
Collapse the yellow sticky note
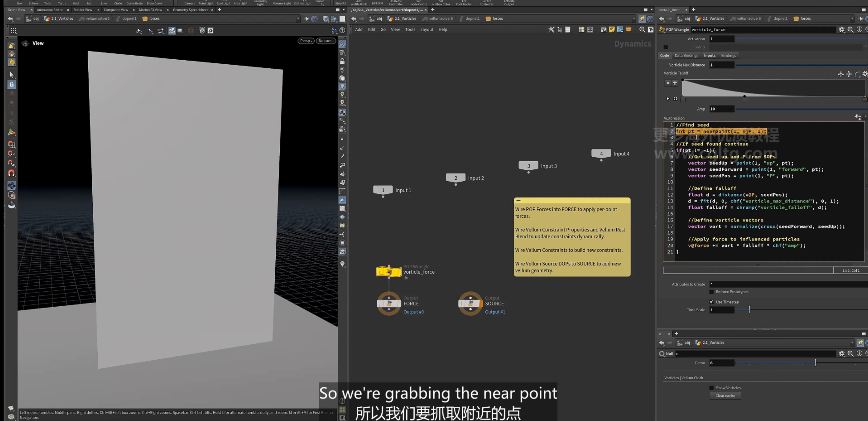click(519, 200)
